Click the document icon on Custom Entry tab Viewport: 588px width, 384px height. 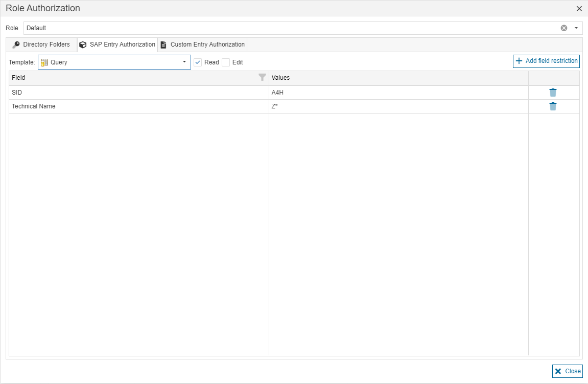pyautogui.click(x=163, y=45)
